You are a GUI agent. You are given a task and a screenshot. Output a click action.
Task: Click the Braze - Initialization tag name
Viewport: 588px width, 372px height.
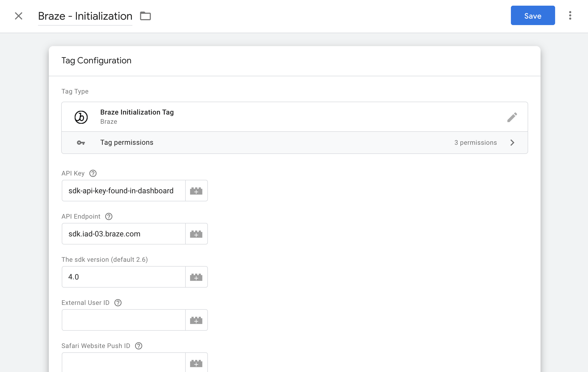85,16
